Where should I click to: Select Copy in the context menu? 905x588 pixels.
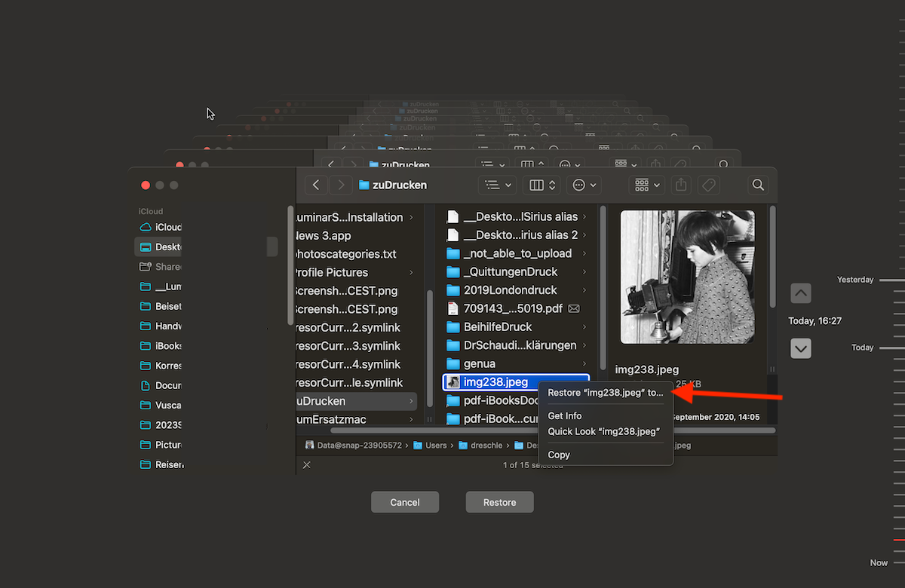(559, 455)
